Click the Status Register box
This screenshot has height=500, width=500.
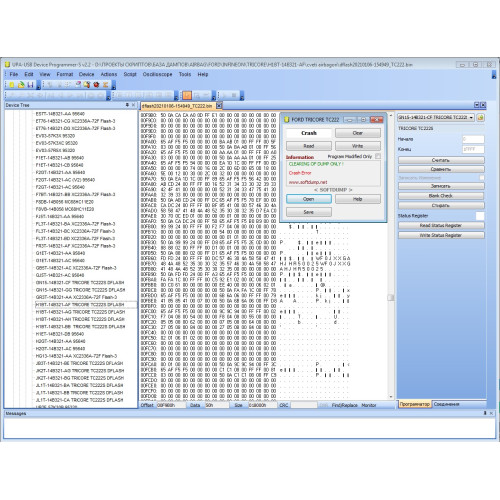pyautogui.click(x=480, y=216)
